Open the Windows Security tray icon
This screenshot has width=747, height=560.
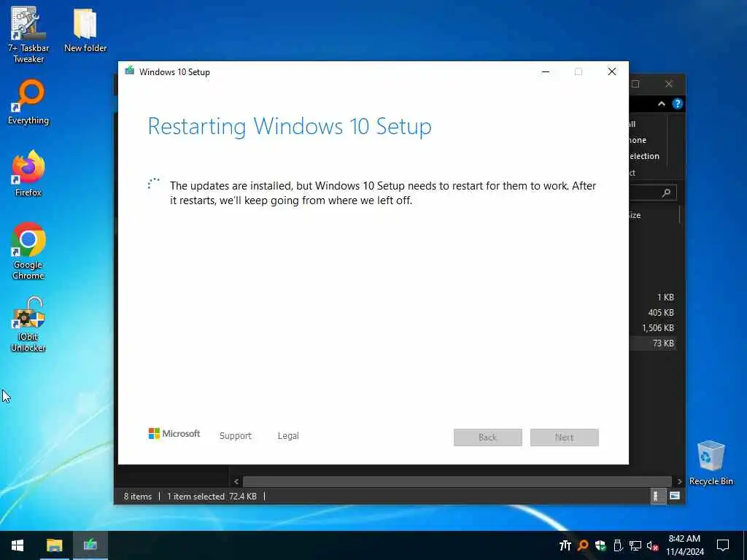pyautogui.click(x=600, y=545)
